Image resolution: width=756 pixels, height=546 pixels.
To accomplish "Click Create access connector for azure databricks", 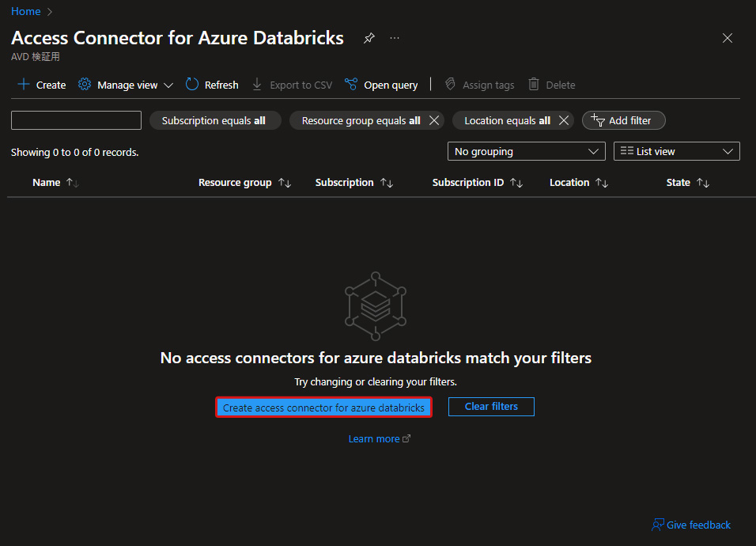I will tap(323, 407).
